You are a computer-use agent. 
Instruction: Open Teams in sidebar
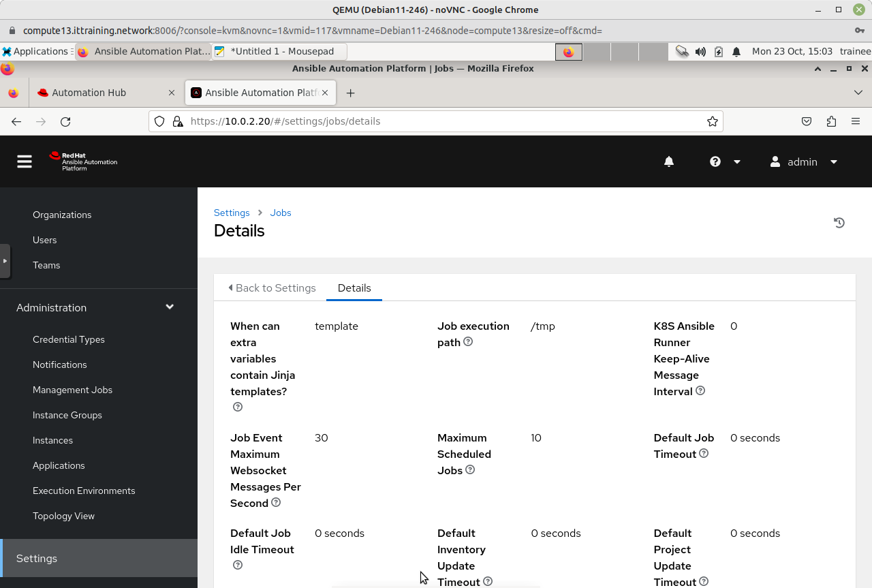click(x=46, y=265)
